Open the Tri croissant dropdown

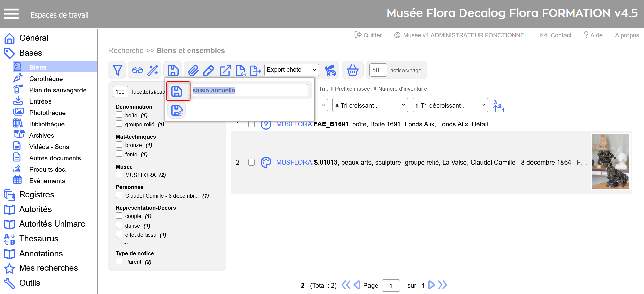point(370,105)
